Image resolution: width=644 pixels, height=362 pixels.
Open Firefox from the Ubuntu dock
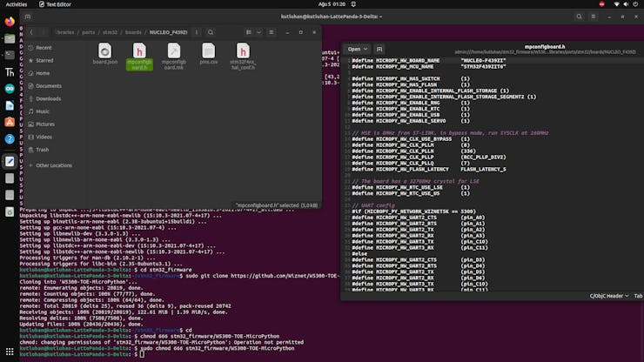click(x=10, y=22)
